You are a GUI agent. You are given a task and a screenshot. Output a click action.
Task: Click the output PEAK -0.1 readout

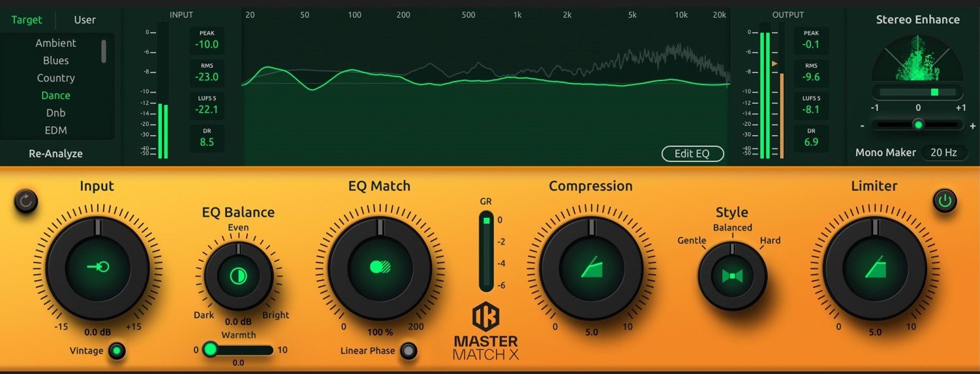point(811,40)
